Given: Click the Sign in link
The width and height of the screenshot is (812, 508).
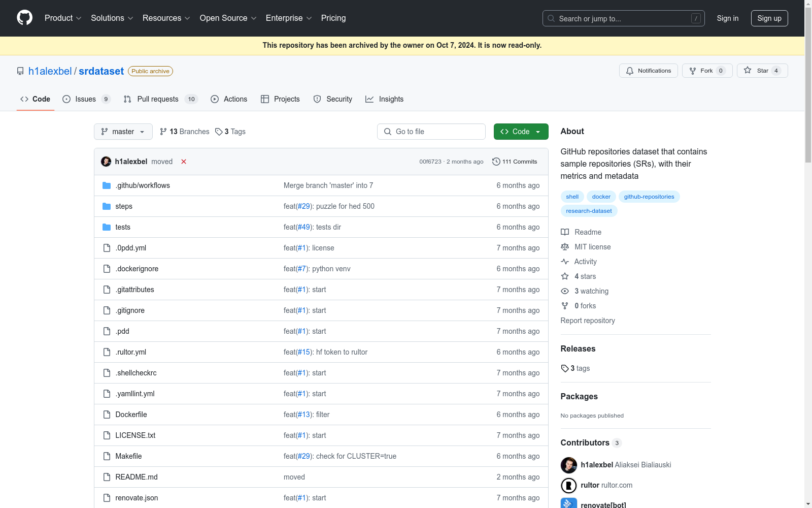Looking at the screenshot, I should 728,18.
